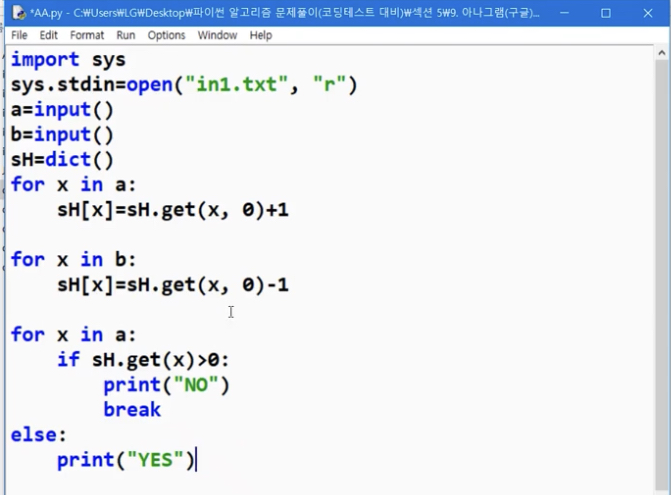Click the window title text '*AA.py'
This screenshot has height=495, width=671.
[x=46, y=13]
